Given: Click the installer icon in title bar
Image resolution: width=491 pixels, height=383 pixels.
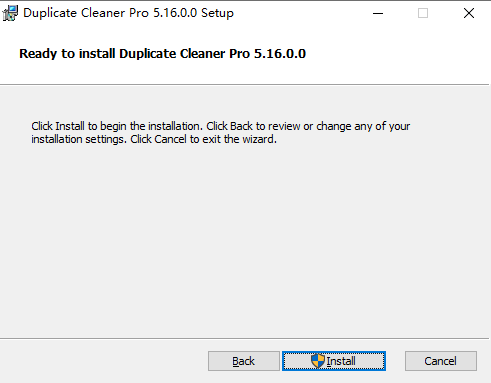Looking at the screenshot, I should pos(10,13).
